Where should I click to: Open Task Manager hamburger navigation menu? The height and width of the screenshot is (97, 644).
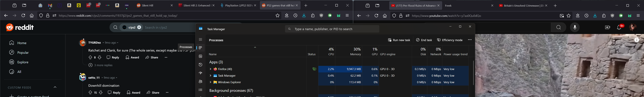[200, 39]
